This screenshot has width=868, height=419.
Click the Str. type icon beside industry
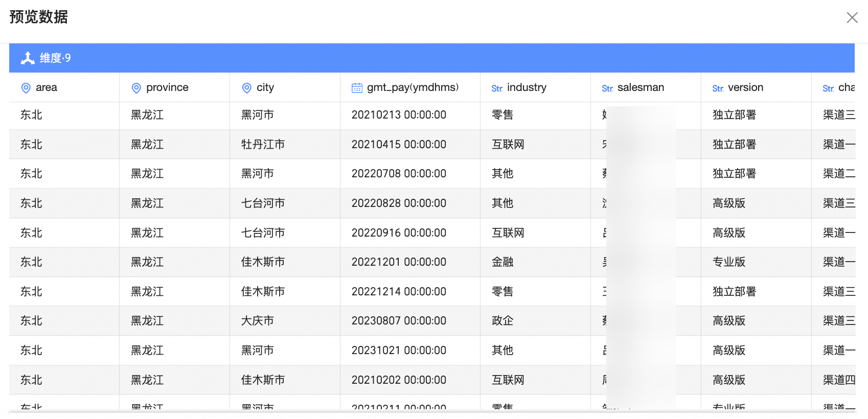tap(497, 88)
